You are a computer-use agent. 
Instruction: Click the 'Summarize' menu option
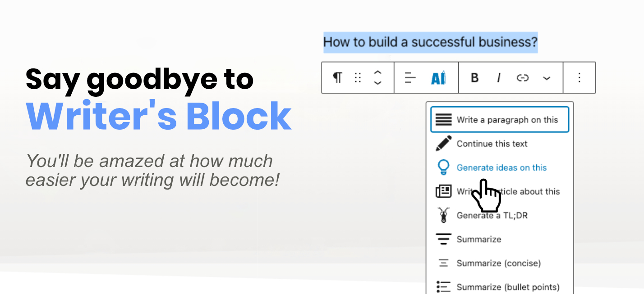[478, 239]
